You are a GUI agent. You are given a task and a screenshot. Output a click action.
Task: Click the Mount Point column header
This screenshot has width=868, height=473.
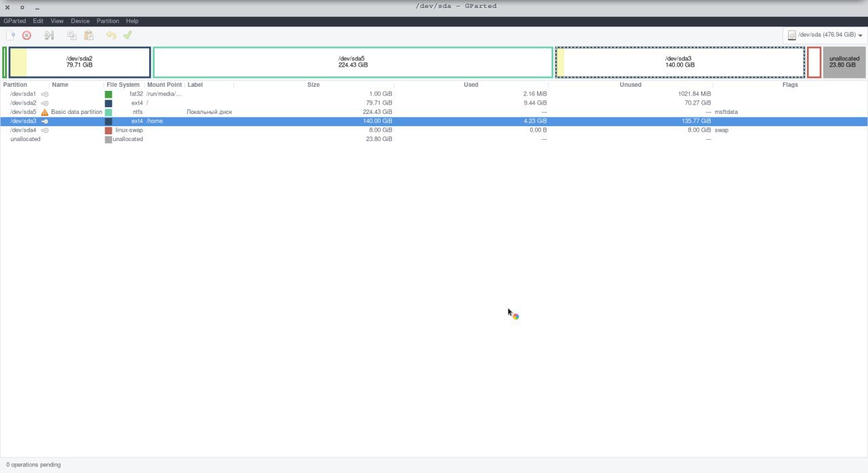click(x=165, y=85)
